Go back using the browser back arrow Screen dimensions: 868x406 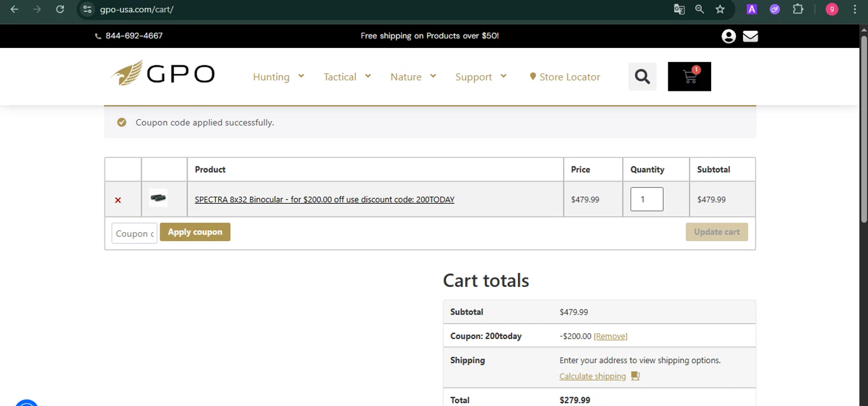coord(14,9)
